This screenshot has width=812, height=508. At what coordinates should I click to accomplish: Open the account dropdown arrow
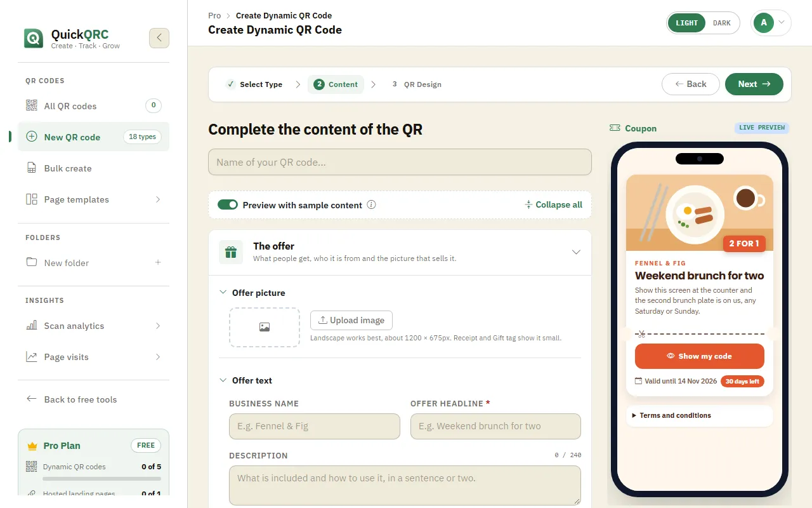point(782,23)
